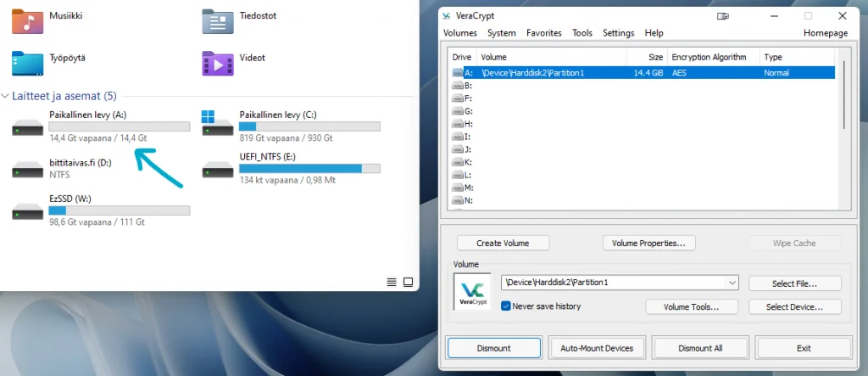The width and height of the screenshot is (868, 376).
Task: Click Auto-Mount Devices button
Action: click(x=597, y=348)
